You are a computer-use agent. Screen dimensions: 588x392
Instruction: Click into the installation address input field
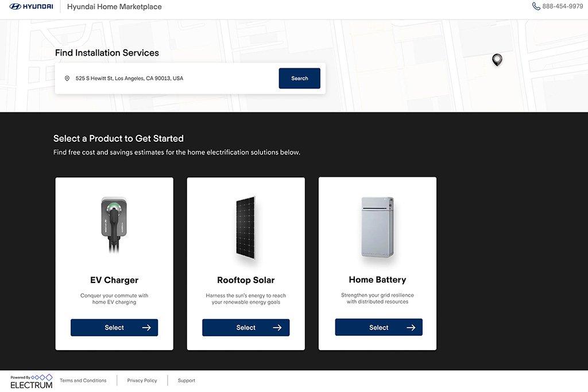click(x=172, y=79)
